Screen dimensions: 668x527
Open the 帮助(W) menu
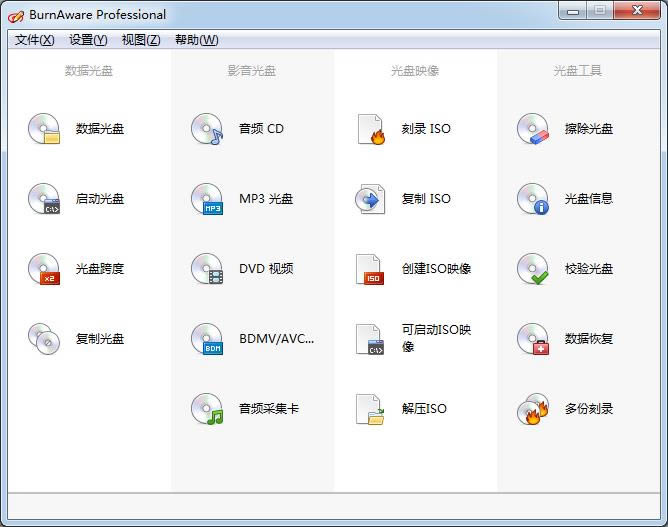(x=197, y=40)
